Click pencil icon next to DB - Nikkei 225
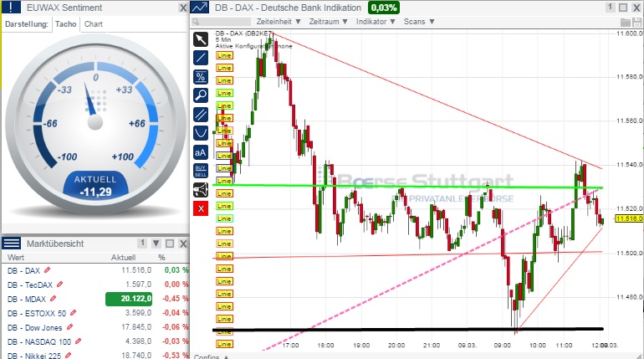644x359 pixels. 69,356
